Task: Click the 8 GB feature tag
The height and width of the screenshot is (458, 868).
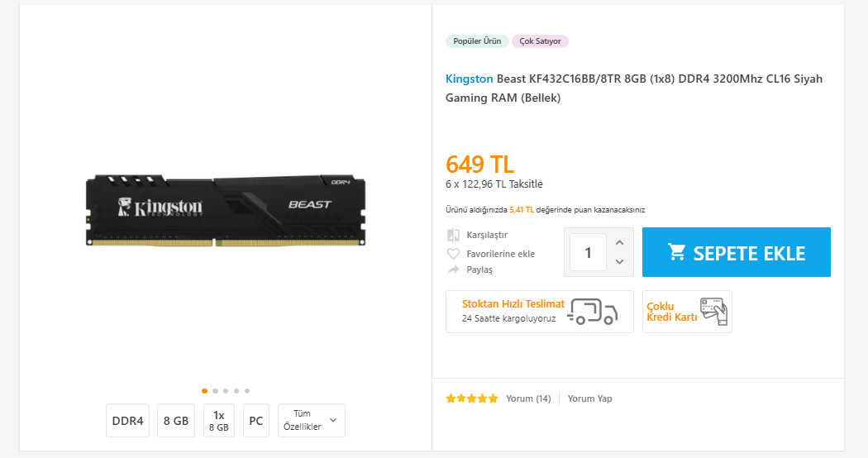Action: 176,421
